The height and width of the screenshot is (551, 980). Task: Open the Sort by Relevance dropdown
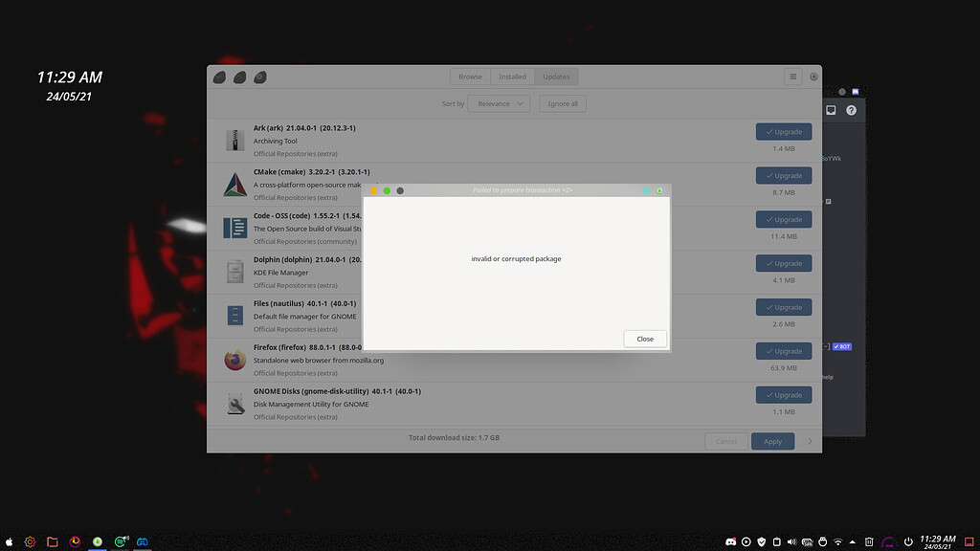click(498, 103)
